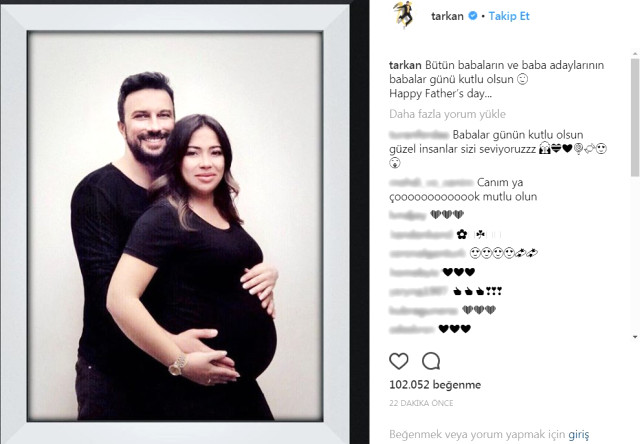Screen dimensions: 640x444
Task: Load more comments via Daha fazla yorum yükle
Action: (447, 114)
